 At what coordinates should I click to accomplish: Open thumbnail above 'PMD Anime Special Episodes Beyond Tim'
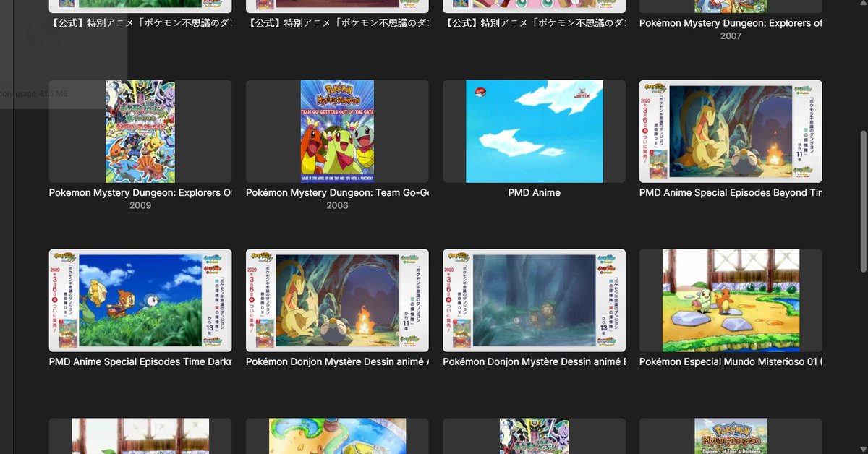tap(731, 132)
